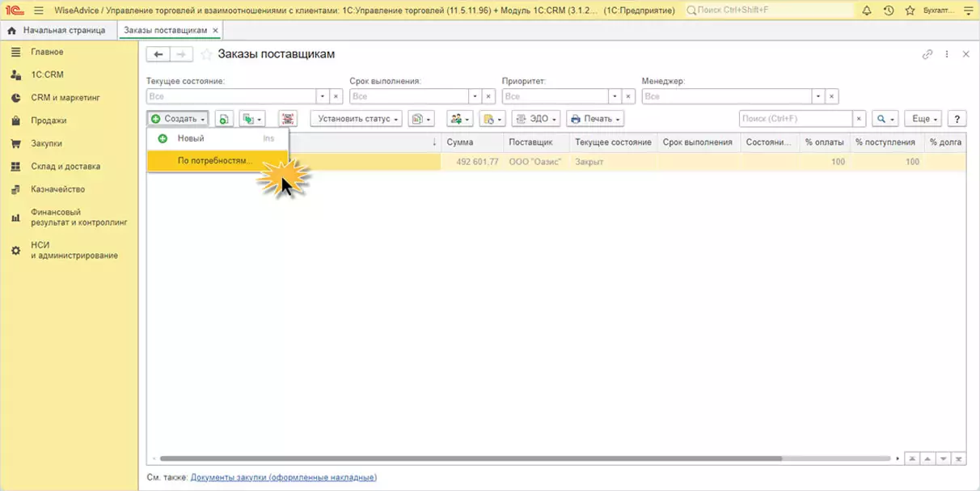Image resolution: width=980 pixels, height=491 pixels.
Task: Open the reports icon dropdown
Action: 420,119
